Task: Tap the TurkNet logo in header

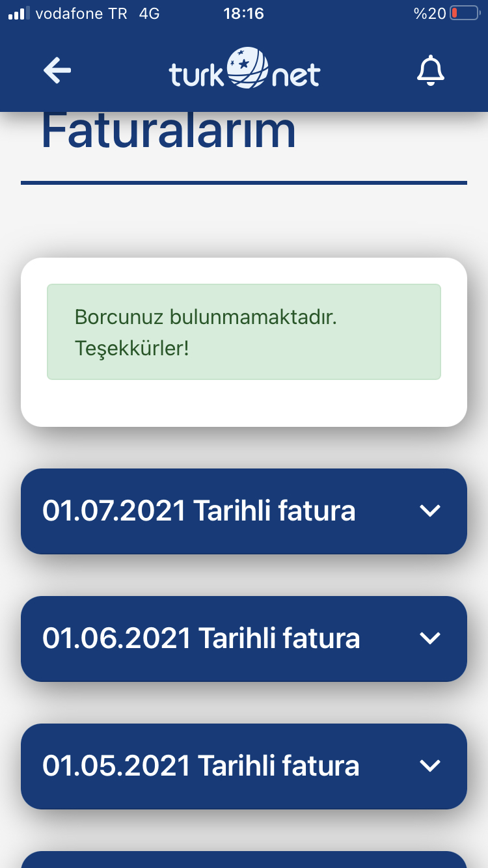Action: (x=245, y=68)
